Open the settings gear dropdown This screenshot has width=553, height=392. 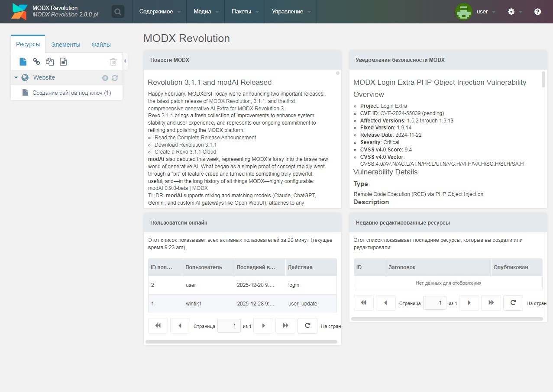click(x=514, y=12)
